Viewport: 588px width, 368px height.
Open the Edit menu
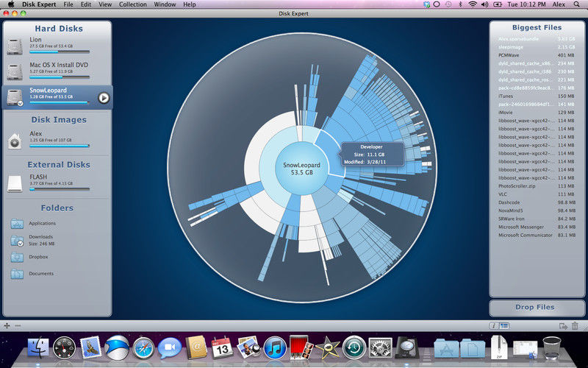tap(86, 4)
